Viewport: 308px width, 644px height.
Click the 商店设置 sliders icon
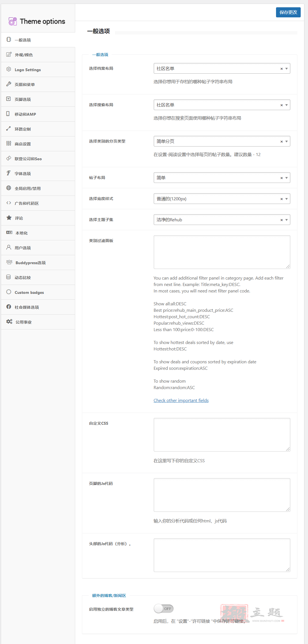tap(9, 143)
